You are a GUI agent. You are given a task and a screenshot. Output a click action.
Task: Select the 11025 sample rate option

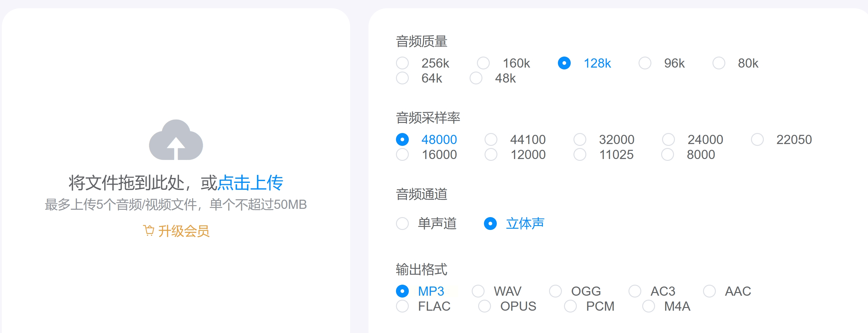[x=580, y=154]
